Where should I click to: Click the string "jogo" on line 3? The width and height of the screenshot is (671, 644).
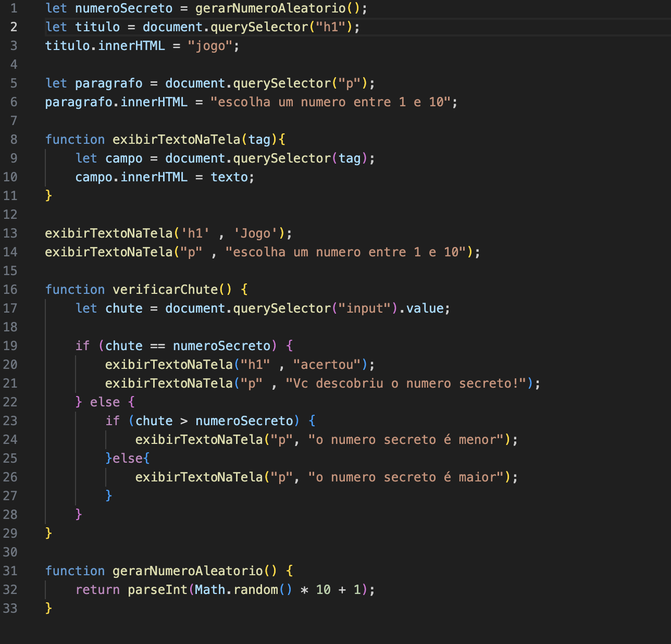(210, 46)
